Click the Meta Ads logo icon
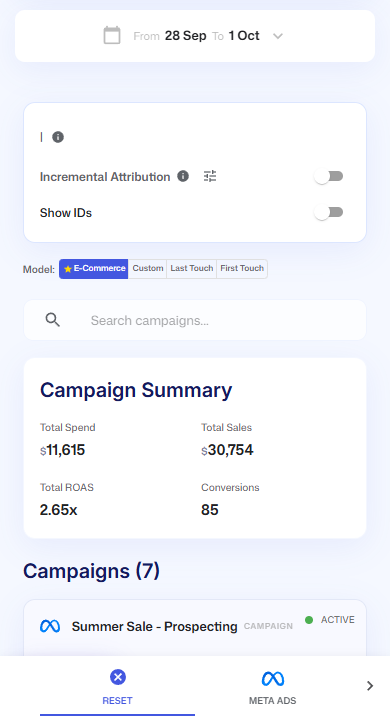390x716 pixels. click(x=273, y=679)
